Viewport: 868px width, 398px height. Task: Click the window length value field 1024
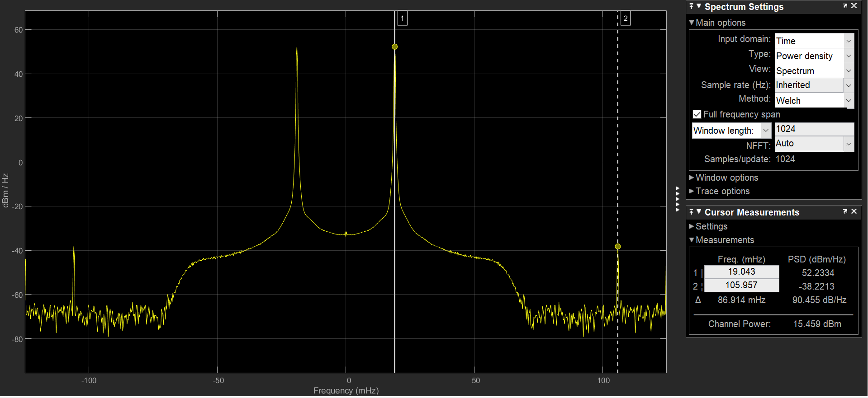tap(814, 129)
